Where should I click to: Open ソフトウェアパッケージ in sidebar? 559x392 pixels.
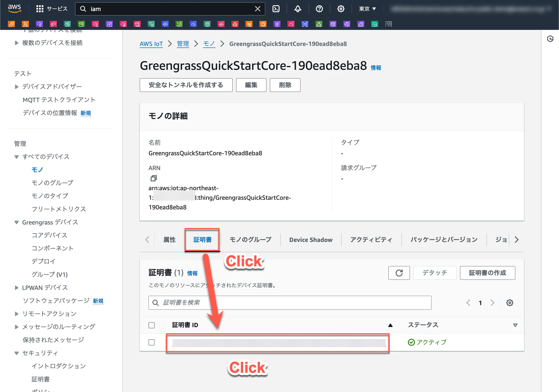pos(56,301)
